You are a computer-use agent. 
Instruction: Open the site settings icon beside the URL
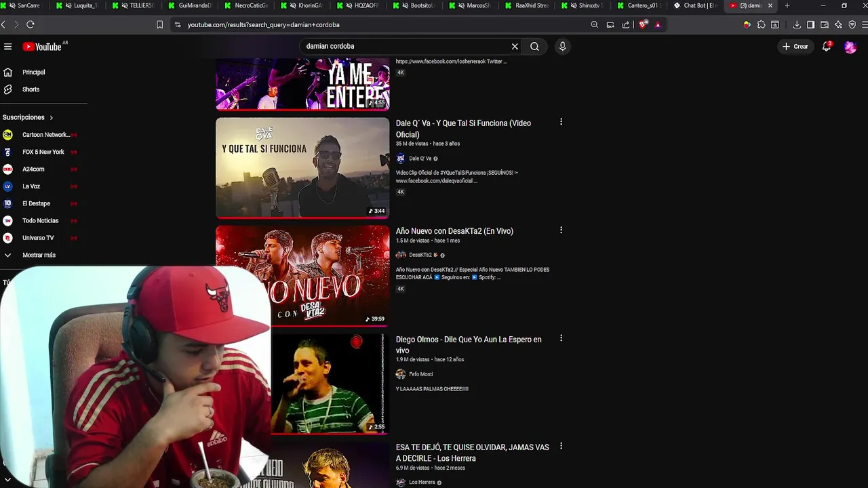point(178,24)
